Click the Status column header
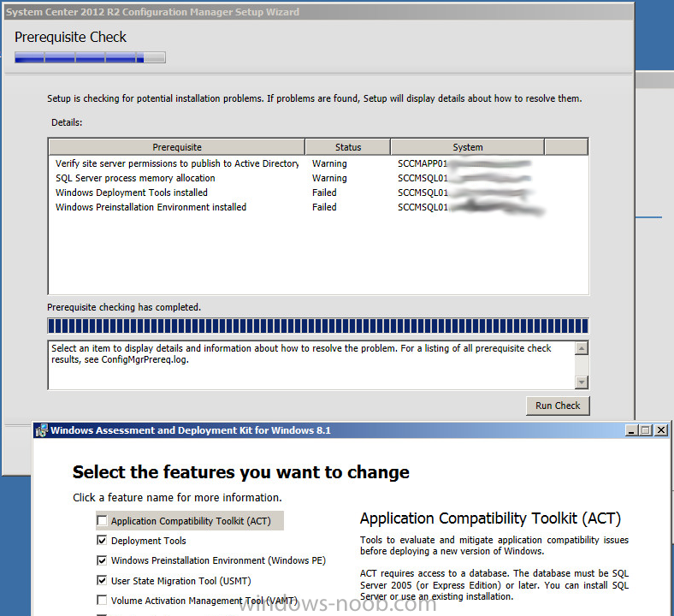 (x=348, y=147)
